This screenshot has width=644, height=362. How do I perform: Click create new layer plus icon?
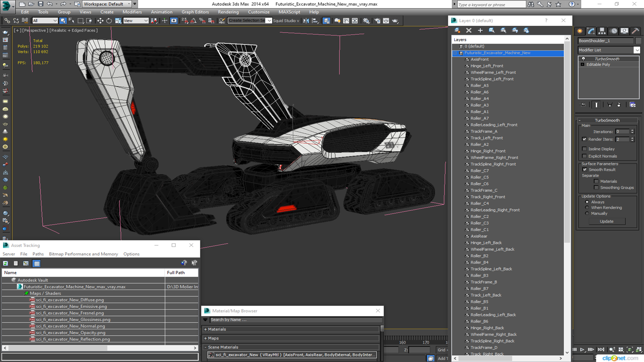[x=480, y=31]
